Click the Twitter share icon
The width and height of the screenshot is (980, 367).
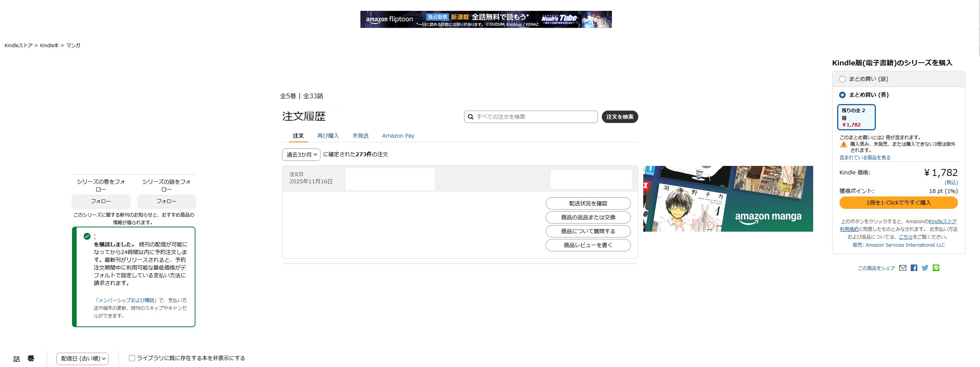click(x=925, y=268)
